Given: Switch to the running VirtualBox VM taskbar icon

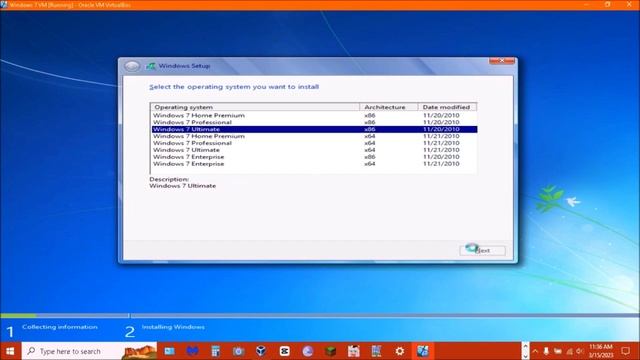Looking at the screenshot, I should [x=422, y=351].
